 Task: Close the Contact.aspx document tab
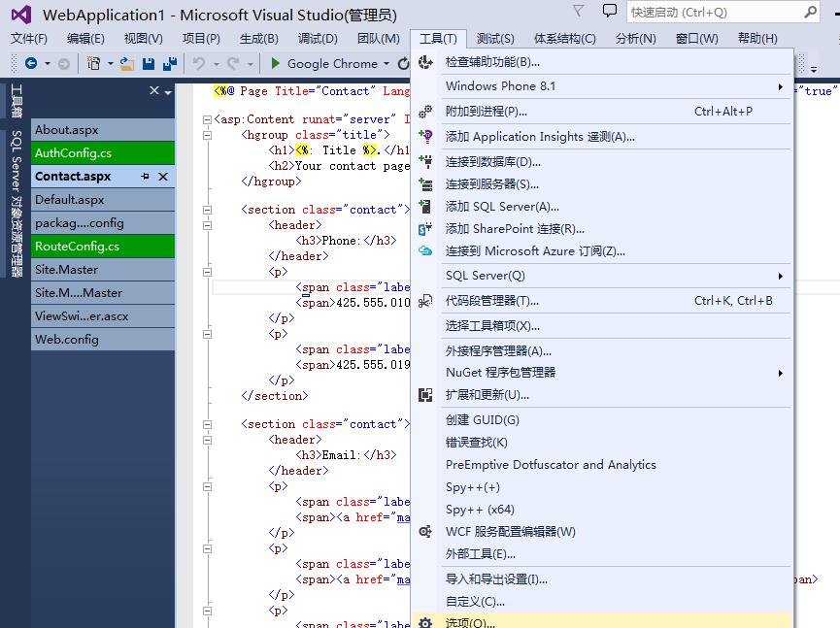[x=163, y=176]
